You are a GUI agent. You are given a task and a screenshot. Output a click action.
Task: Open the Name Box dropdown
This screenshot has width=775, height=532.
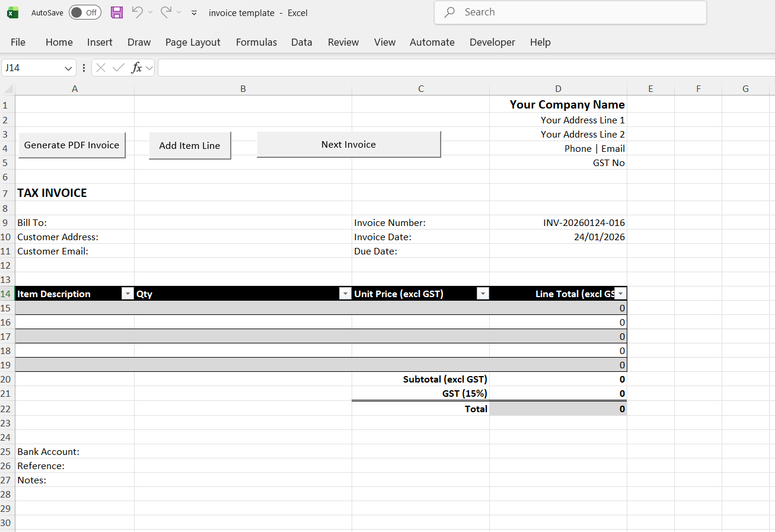tap(67, 68)
